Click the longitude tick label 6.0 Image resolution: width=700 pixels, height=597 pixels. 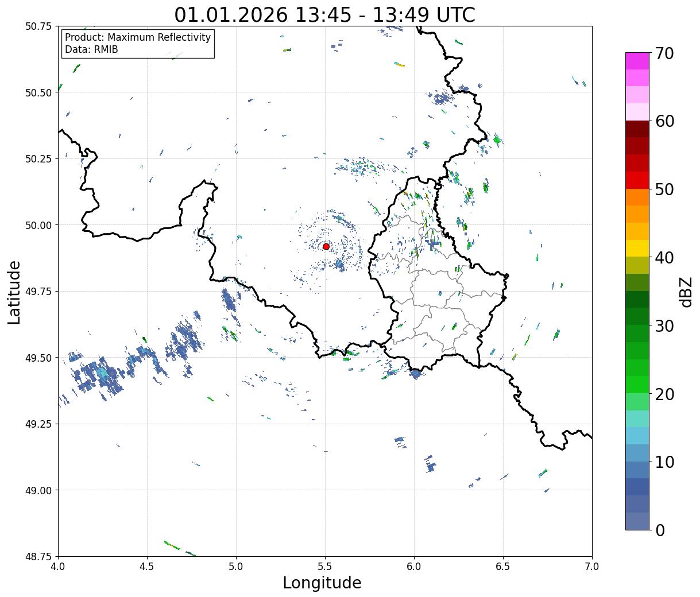point(414,567)
